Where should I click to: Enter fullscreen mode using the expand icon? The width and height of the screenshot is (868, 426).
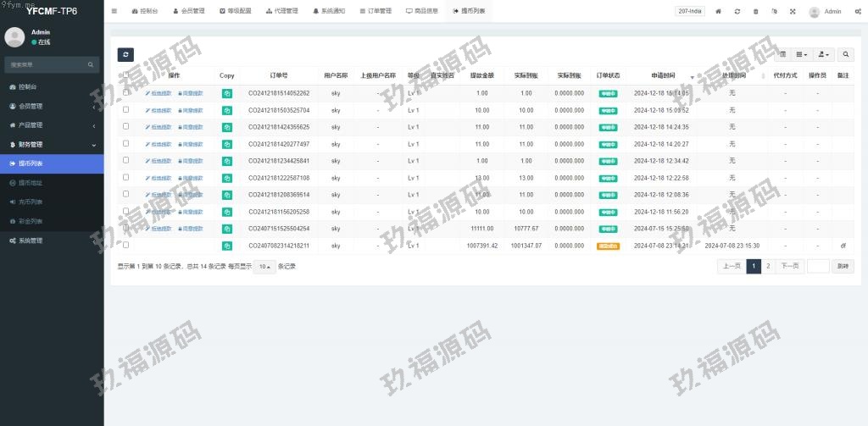click(x=793, y=12)
